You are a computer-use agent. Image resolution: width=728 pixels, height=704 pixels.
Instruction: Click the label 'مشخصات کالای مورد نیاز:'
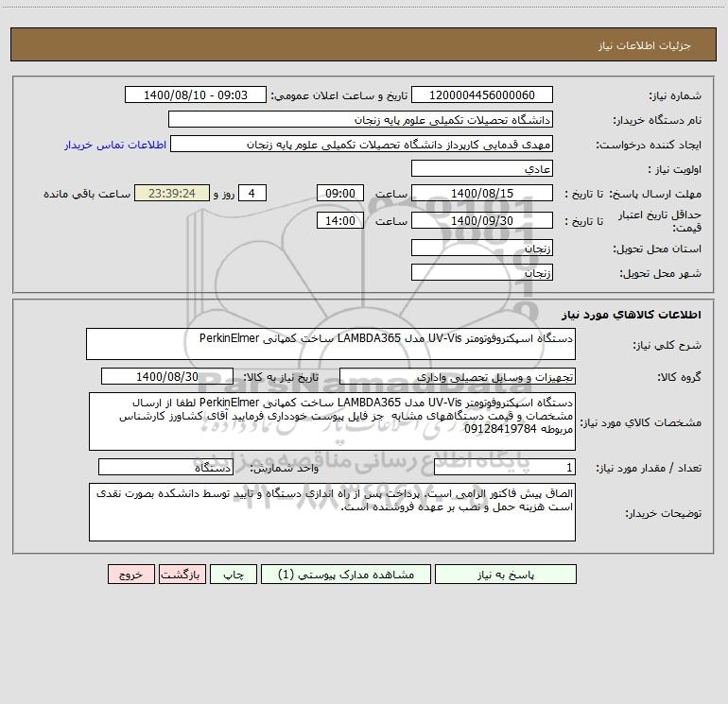point(641,422)
